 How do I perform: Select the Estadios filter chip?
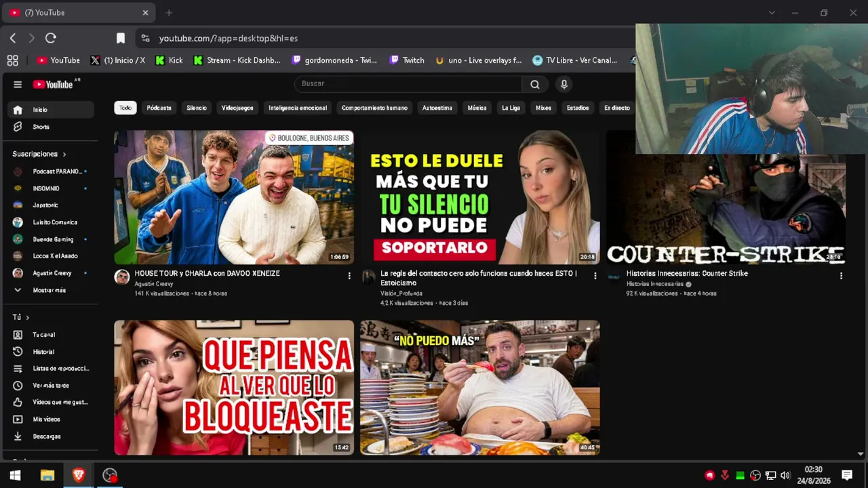tap(578, 108)
